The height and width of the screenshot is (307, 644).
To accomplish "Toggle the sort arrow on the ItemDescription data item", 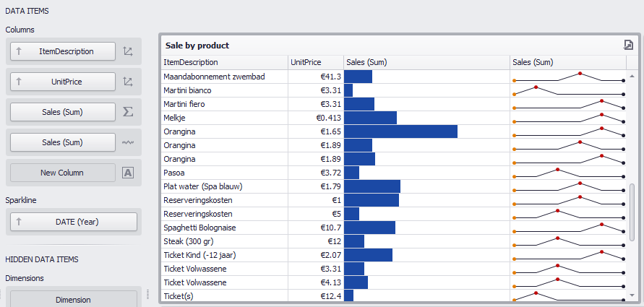I will [x=20, y=51].
